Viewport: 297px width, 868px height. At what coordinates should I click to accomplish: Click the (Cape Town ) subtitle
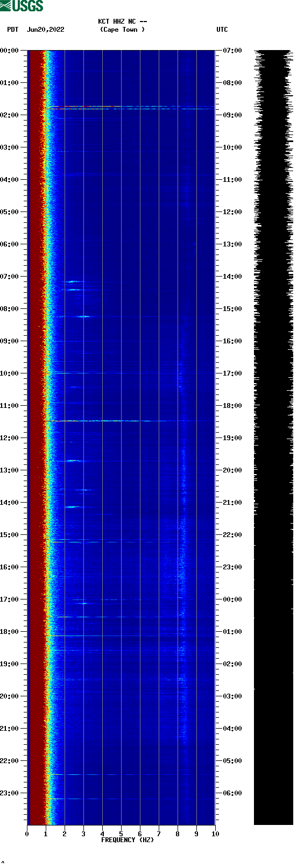pos(123,30)
